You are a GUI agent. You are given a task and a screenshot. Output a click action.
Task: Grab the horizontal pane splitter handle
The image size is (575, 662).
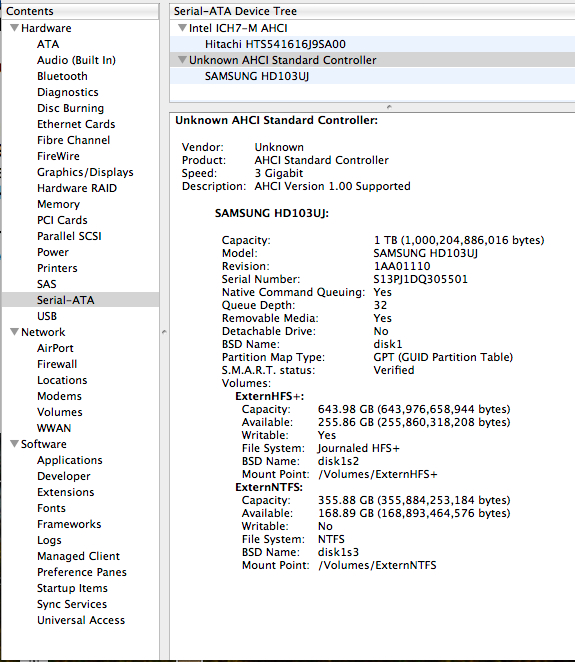[389, 107]
